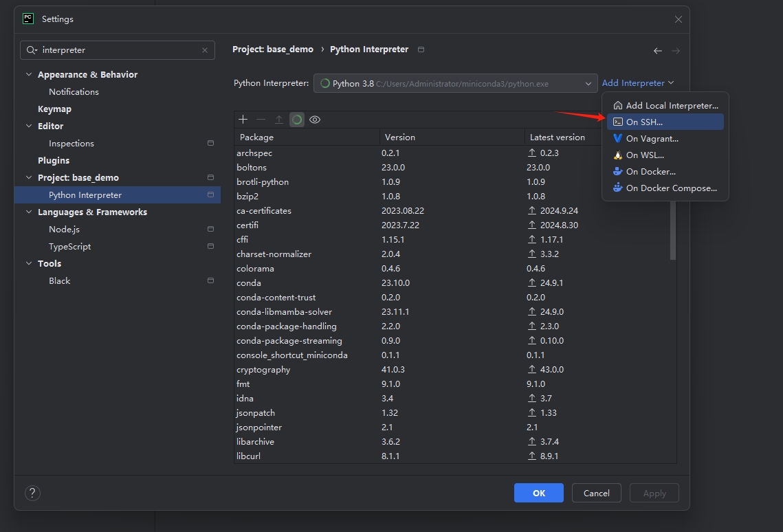Click upgrade arrow next to ca-certificates 2024.9.24
783x532 pixels.
(x=532, y=210)
